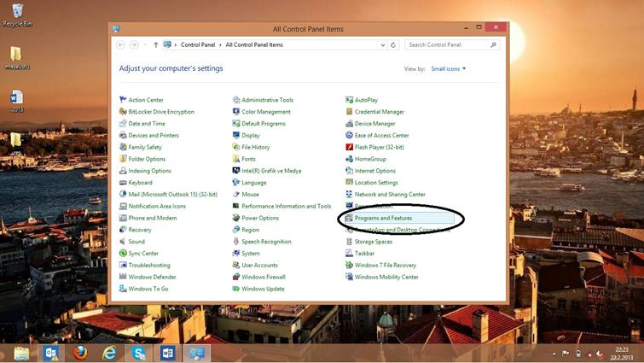Image resolution: width=644 pixels, height=363 pixels.
Task: Open the Storage Spaces icon
Action: [349, 242]
